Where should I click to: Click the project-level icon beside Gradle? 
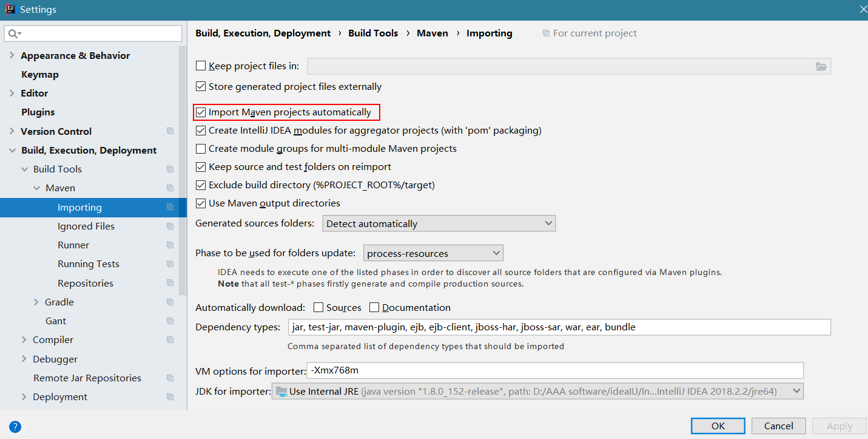[170, 302]
